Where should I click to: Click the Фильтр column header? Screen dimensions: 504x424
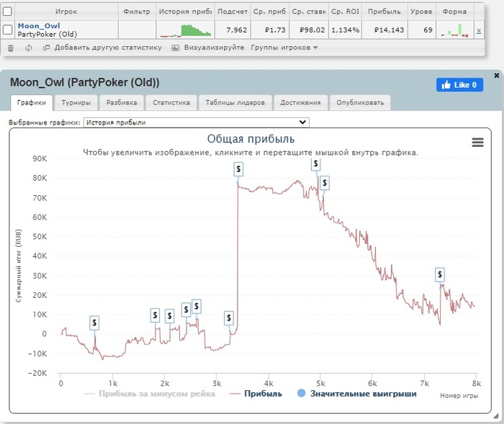(x=137, y=12)
